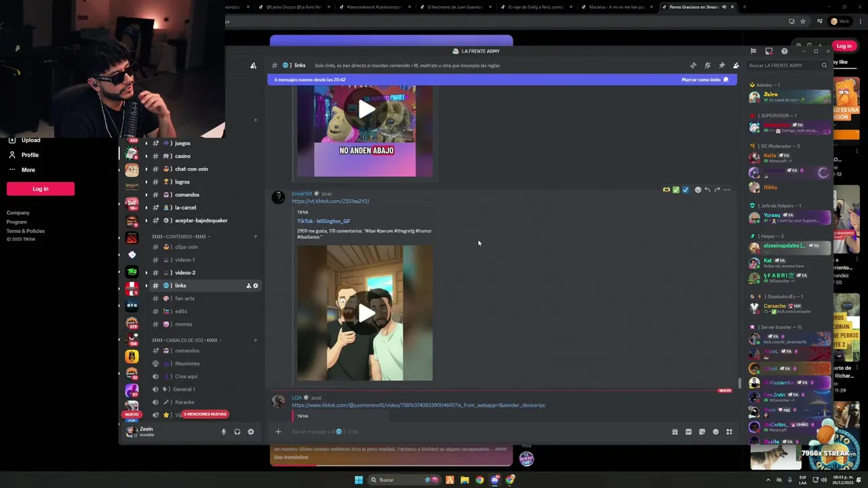Screen dimensions: 868x488
Task: Click the green checkmark quick reaction
Action: [675, 190]
